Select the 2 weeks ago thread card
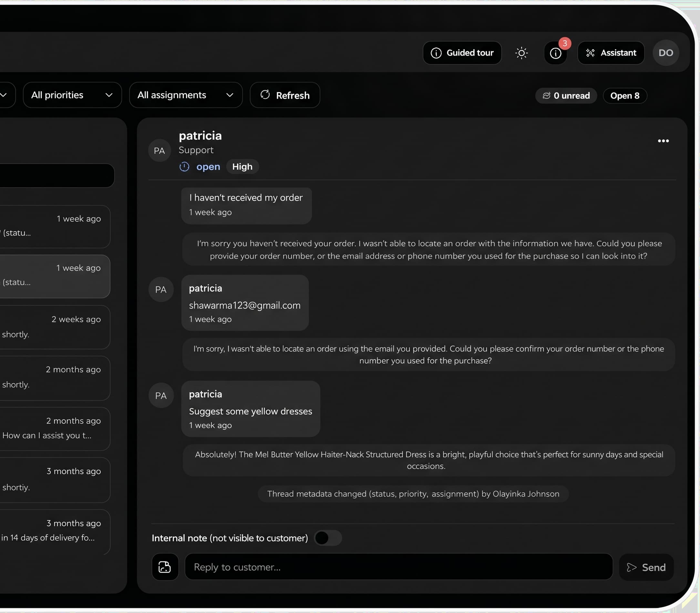The width and height of the screenshot is (700, 613). tap(55, 327)
